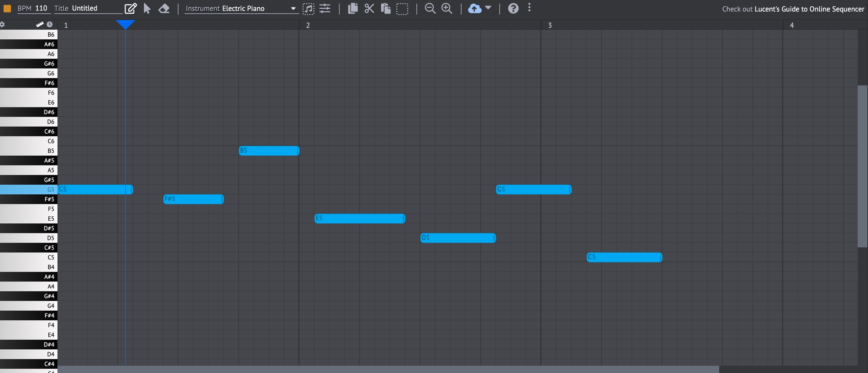Activate the eraser tool

click(x=164, y=8)
